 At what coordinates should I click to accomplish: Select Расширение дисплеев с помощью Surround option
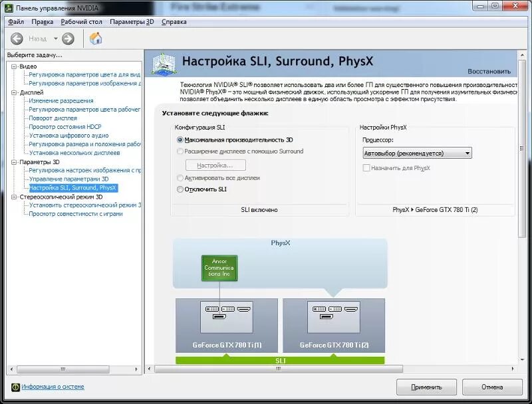click(x=180, y=151)
